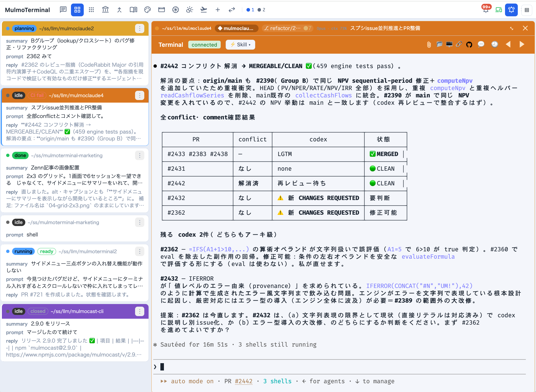Click the swap arrows icon in toolbar

click(232, 10)
